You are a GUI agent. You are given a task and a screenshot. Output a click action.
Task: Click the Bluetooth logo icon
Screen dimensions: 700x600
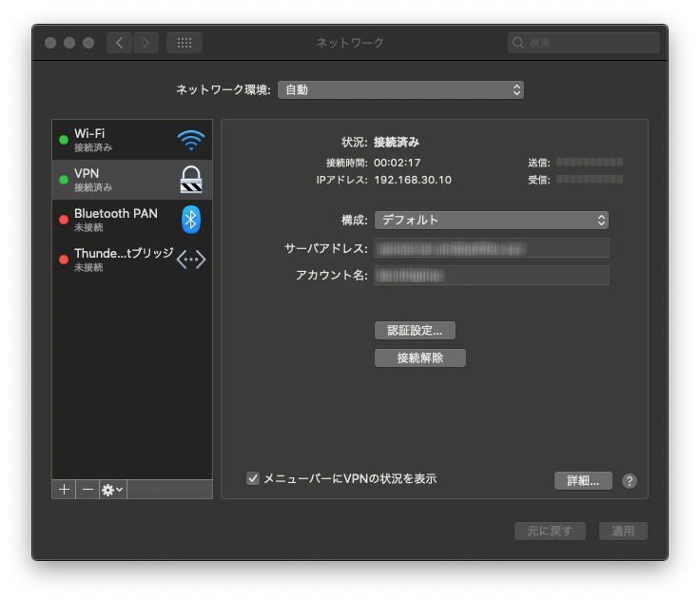191,220
